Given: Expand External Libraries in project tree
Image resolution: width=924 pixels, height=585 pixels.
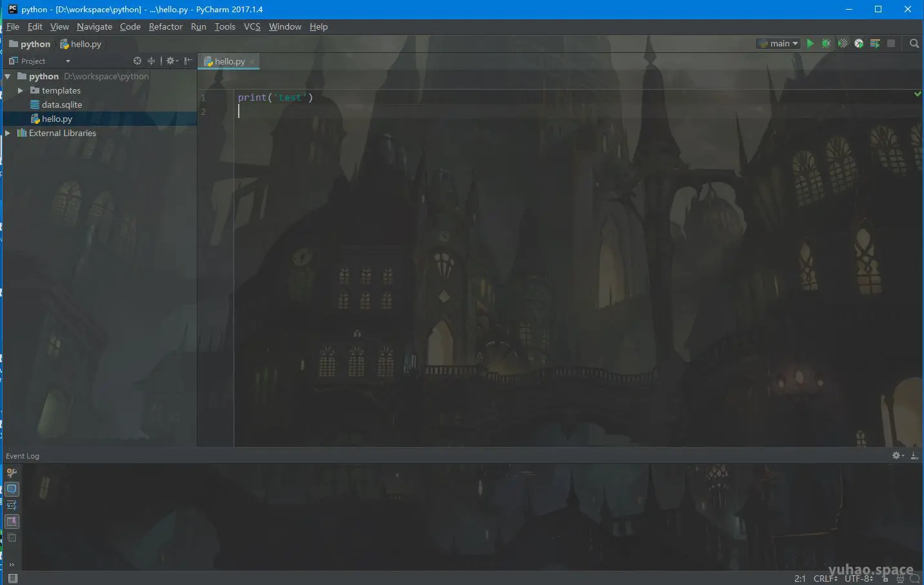Looking at the screenshot, I should pyautogui.click(x=7, y=133).
